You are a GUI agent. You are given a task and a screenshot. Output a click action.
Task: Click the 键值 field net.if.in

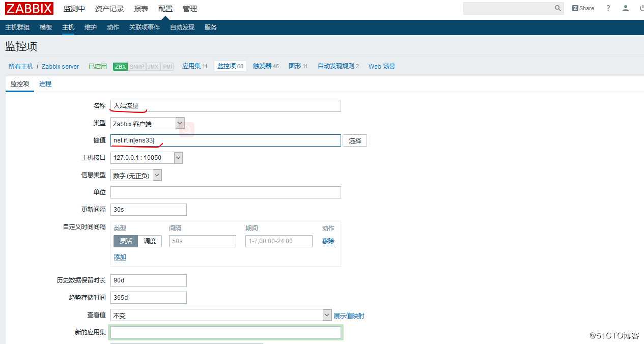pos(226,140)
